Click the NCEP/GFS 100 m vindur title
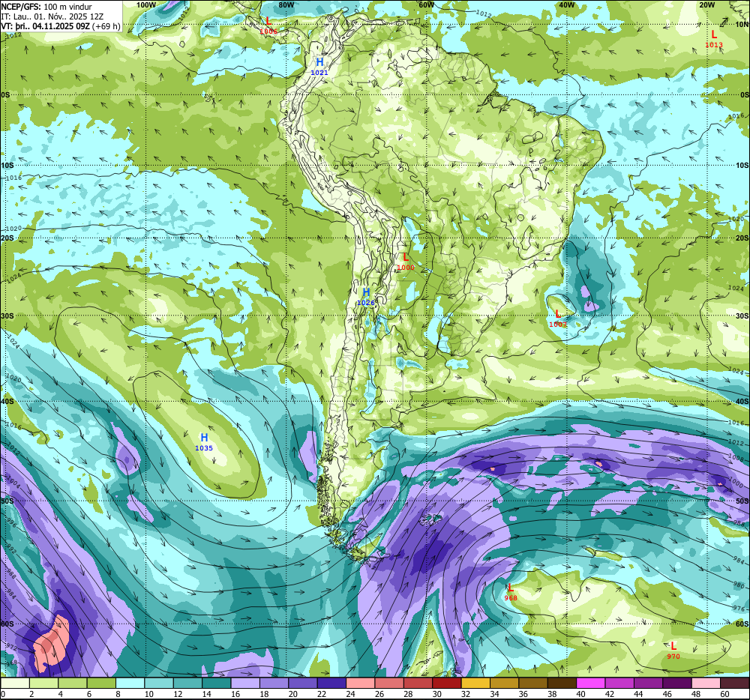Screen dimensions: 750x700 (46, 7)
